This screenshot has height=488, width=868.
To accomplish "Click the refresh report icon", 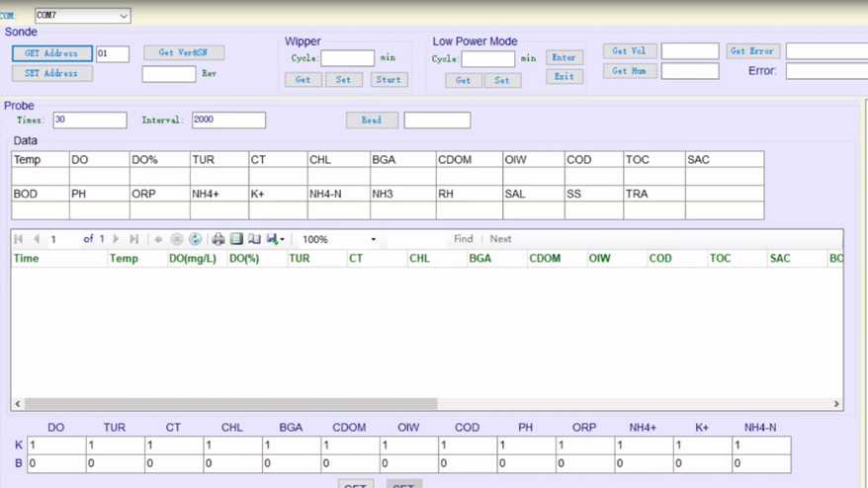I will point(196,239).
